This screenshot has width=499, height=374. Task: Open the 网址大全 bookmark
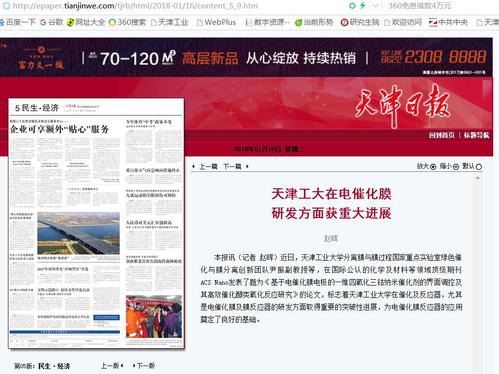[85, 22]
